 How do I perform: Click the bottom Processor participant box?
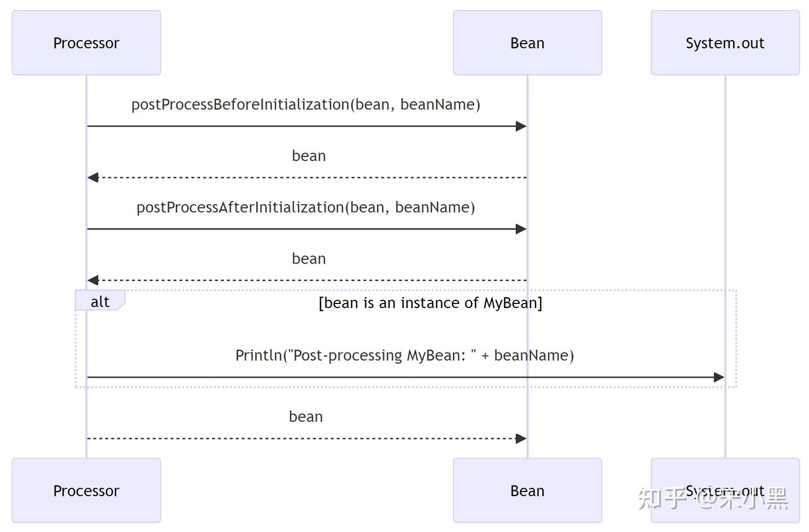coord(86,490)
